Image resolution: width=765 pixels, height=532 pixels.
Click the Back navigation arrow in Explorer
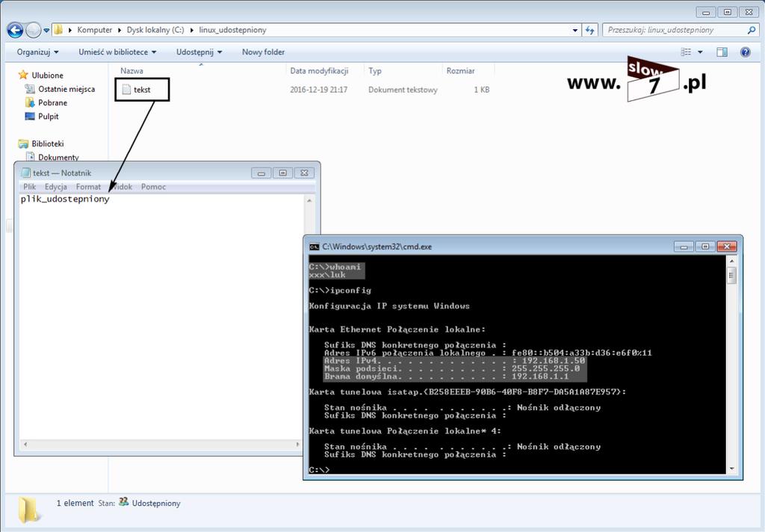[x=15, y=30]
